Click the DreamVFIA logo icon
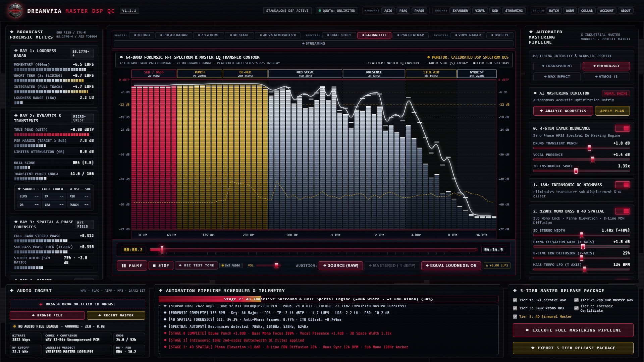This screenshot has height=362, width=644. coord(15,11)
